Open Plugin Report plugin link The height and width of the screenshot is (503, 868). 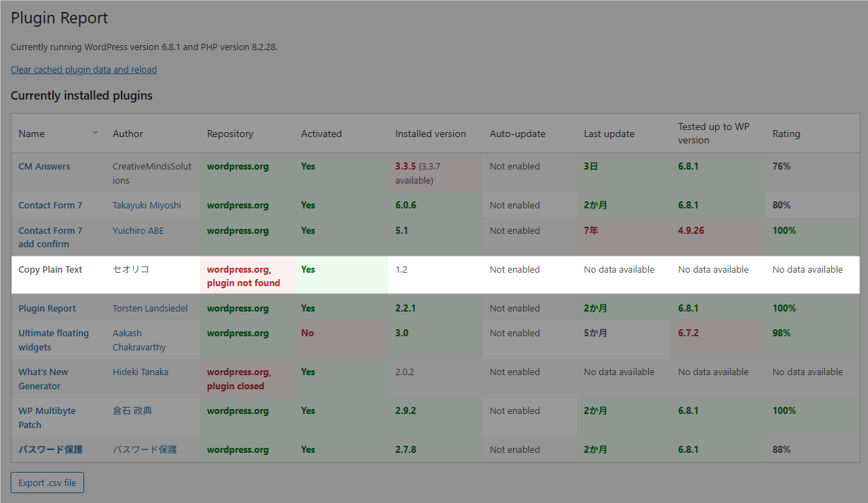47,308
